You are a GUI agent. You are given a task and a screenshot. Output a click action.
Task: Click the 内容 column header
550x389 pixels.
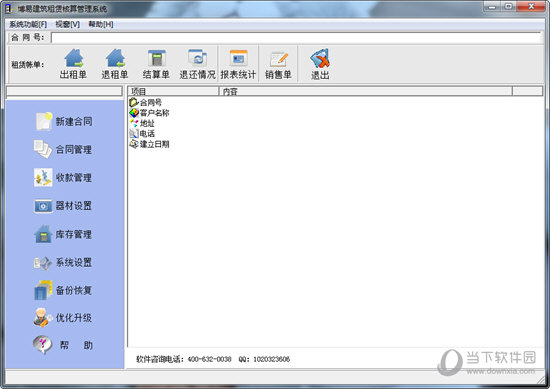coord(365,92)
